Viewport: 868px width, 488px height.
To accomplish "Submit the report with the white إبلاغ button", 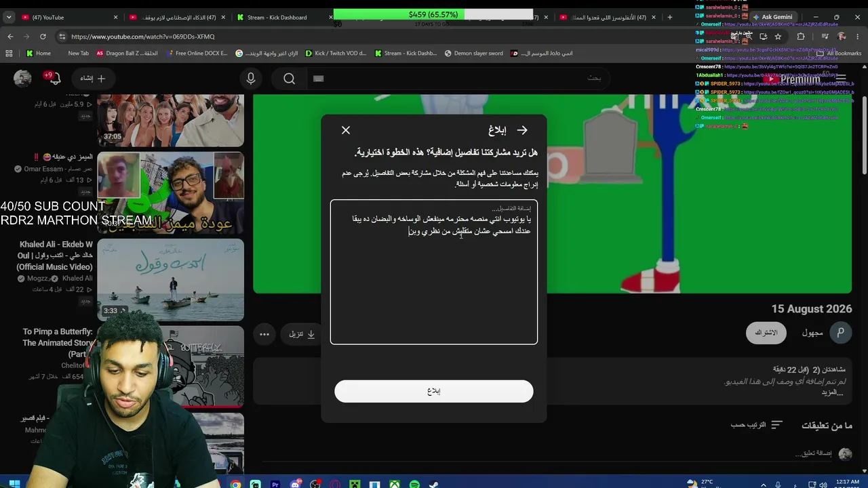I will click(x=434, y=391).
